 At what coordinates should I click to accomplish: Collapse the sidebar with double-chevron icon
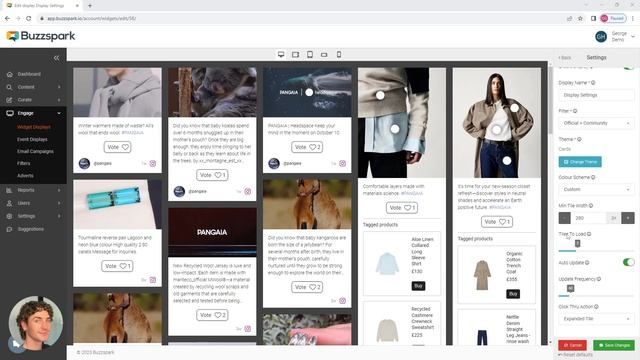(x=56, y=58)
